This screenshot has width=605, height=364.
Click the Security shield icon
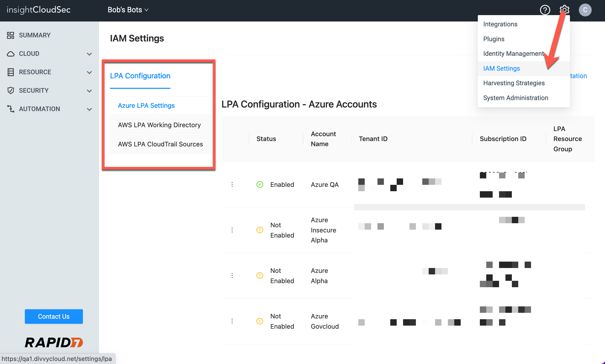[x=10, y=90]
